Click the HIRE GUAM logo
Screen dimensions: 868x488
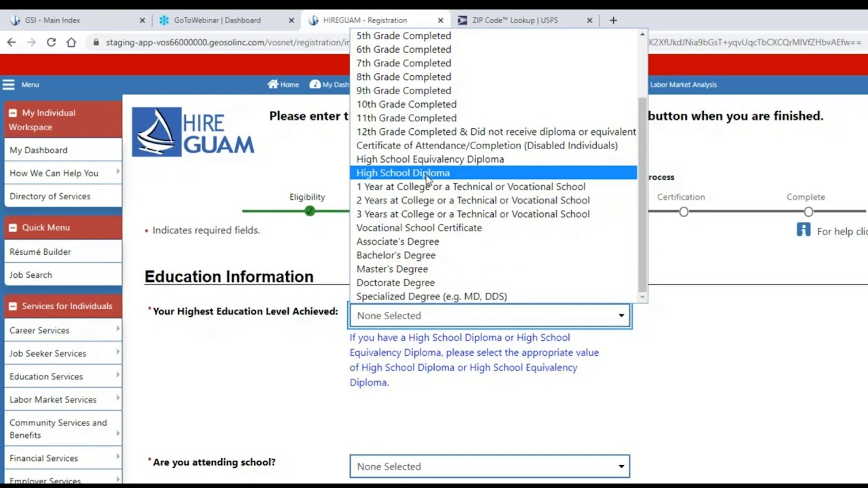pos(193,132)
